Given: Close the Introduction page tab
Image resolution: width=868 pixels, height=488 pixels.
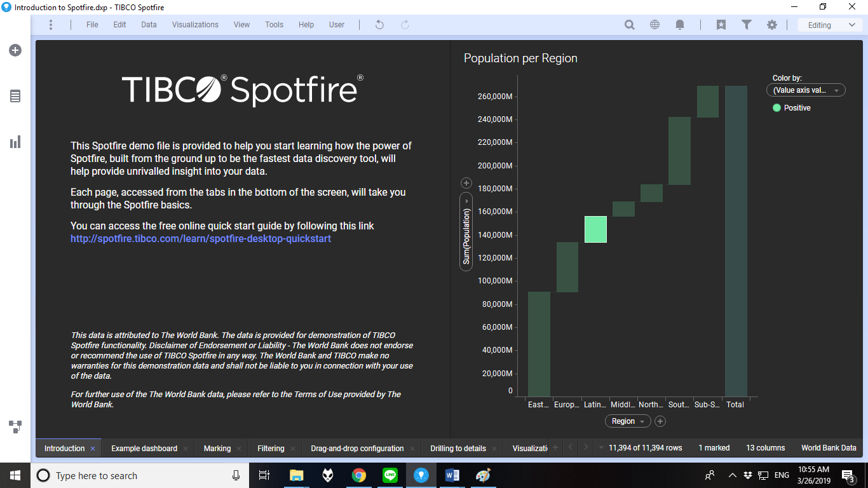Looking at the screenshot, I should tap(92, 449).
